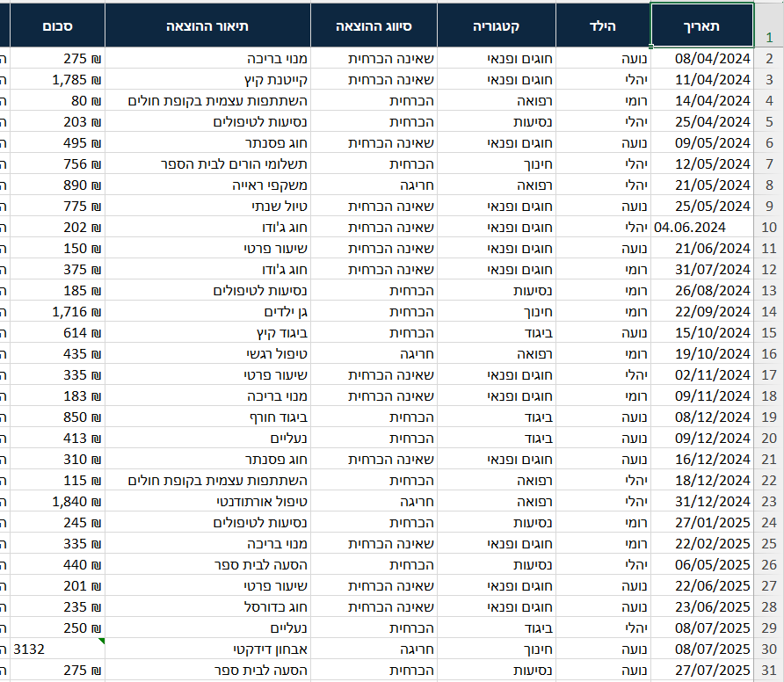This screenshot has height=682, width=784.
Task: Click category cell ביגוד in row 29
Action: (497, 628)
